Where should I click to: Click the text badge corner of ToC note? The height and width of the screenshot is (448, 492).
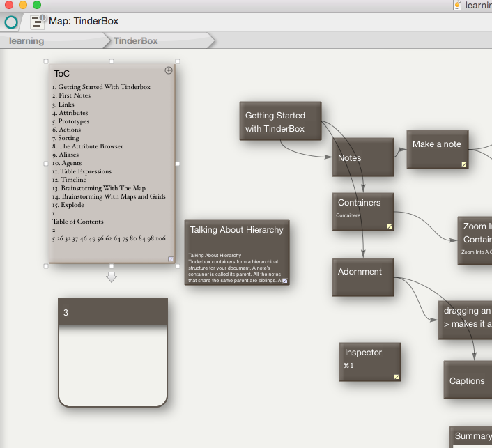point(171,259)
